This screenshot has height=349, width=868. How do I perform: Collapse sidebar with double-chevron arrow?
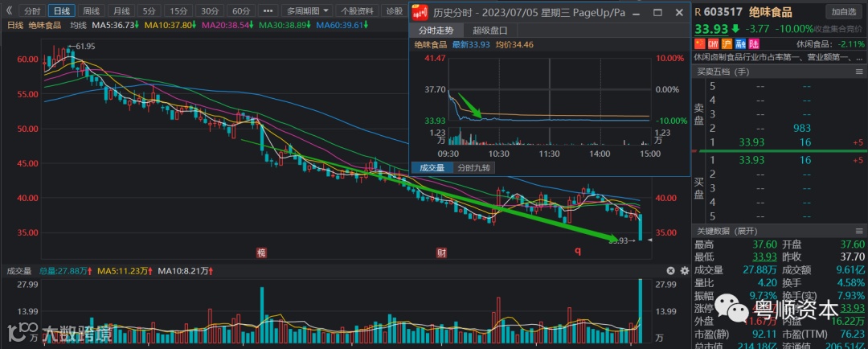8,10
